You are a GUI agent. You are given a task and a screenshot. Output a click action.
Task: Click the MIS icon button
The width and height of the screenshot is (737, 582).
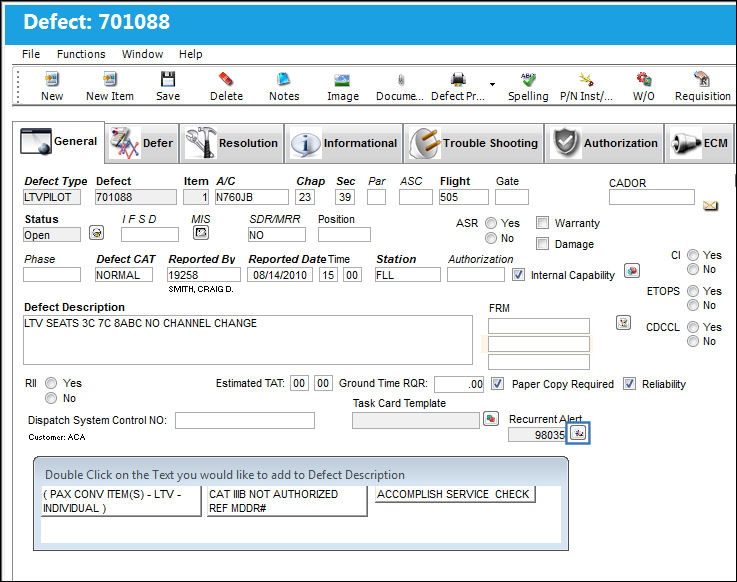(x=201, y=233)
